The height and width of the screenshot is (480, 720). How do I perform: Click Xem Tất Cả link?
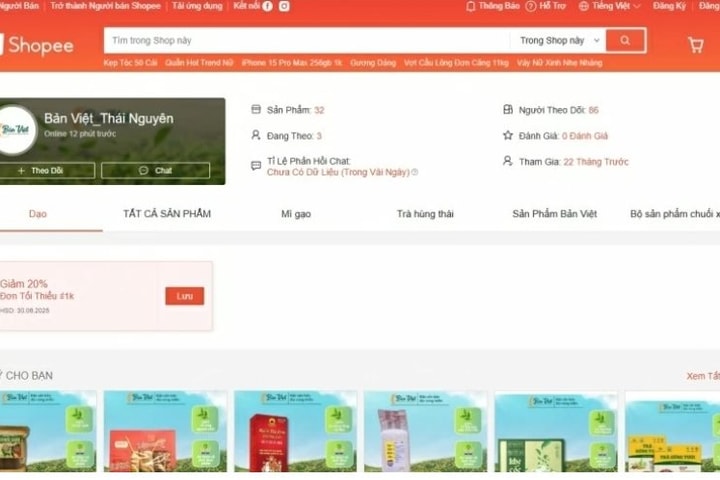pos(703,376)
